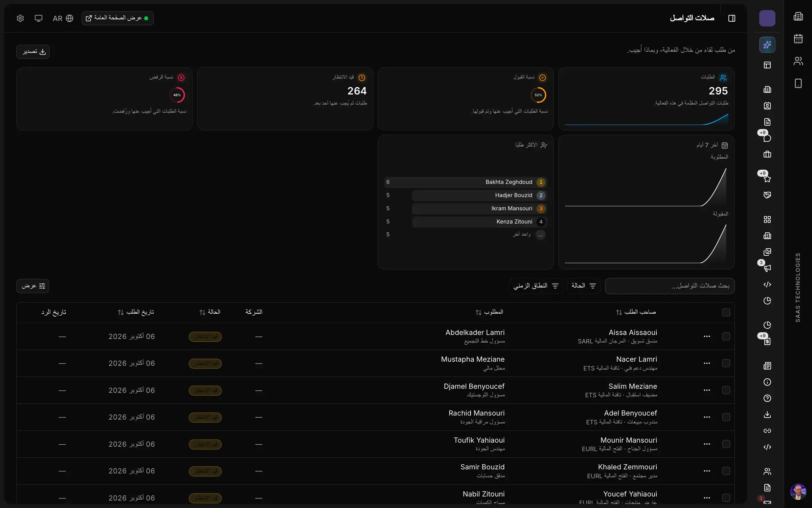Toggle the sidebar panel layout icon

[732, 18]
